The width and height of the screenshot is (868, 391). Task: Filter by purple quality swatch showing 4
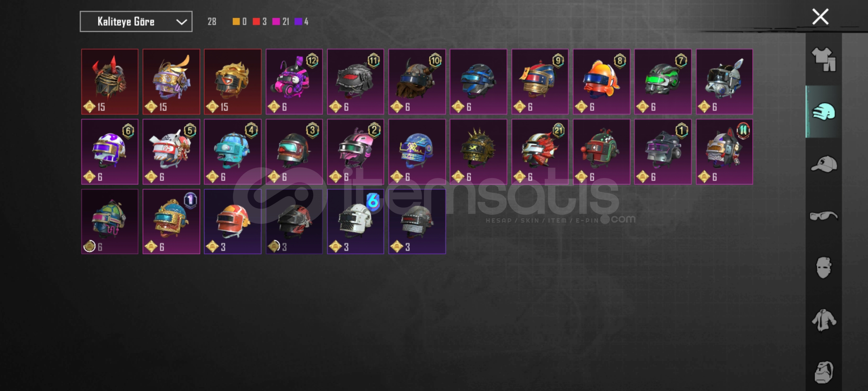[301, 22]
